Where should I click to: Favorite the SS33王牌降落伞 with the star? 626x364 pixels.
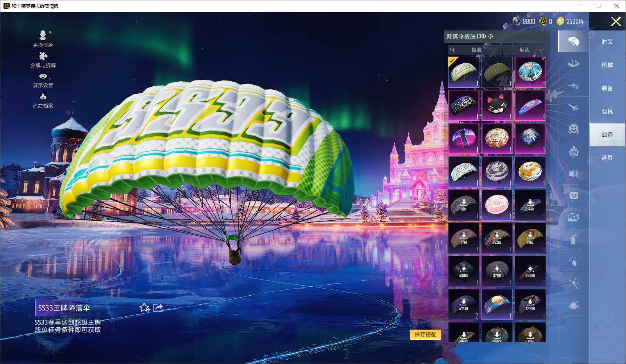tap(145, 308)
